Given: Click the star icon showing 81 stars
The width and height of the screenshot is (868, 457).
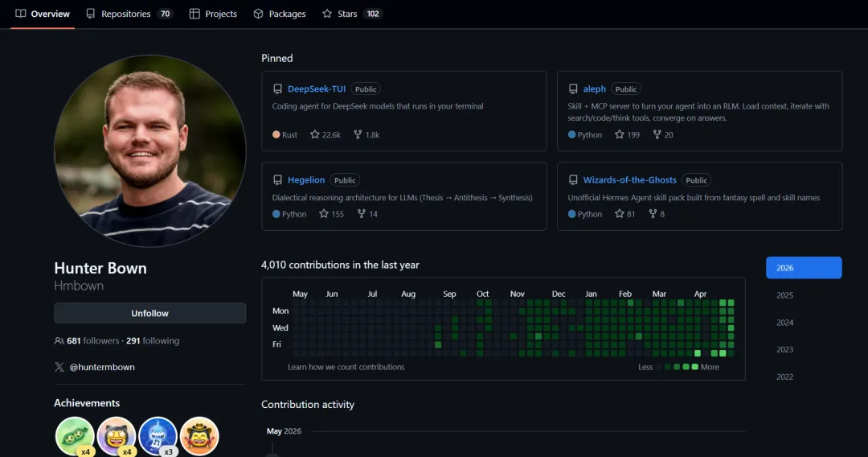Looking at the screenshot, I should coord(620,213).
